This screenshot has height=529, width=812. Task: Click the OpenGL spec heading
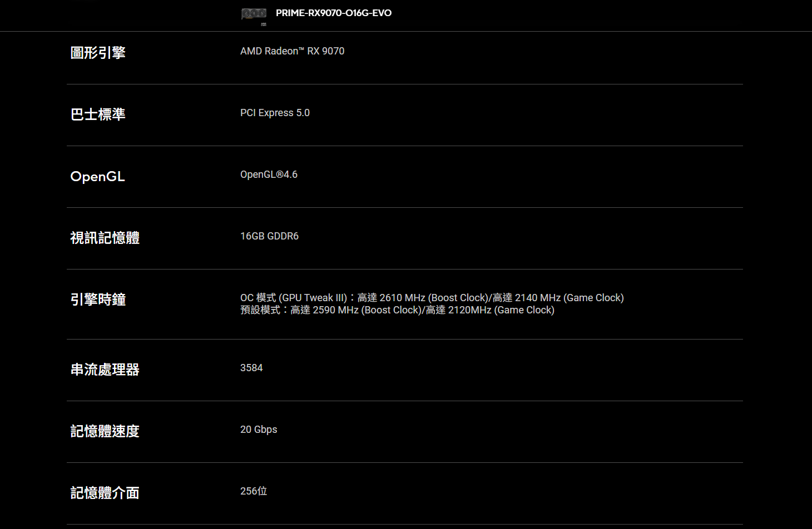pos(97,176)
